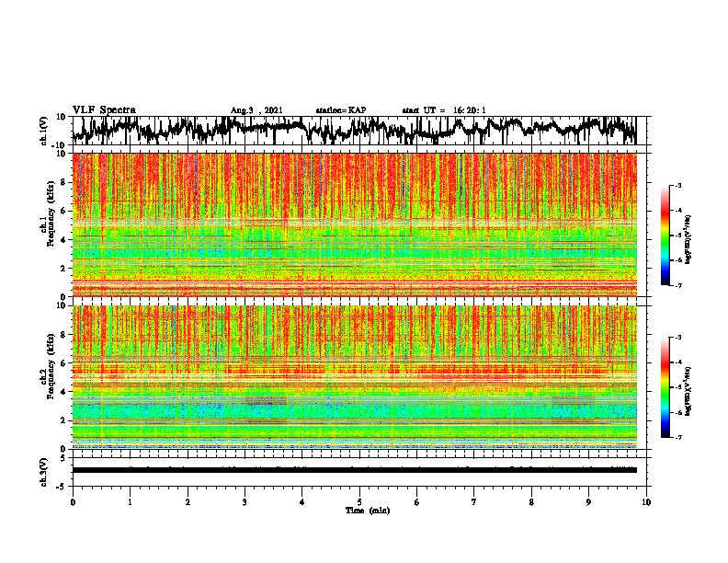
Task: Click the "8" kHz tick on ch.1 frequency axis
Action: pyautogui.click(x=63, y=182)
